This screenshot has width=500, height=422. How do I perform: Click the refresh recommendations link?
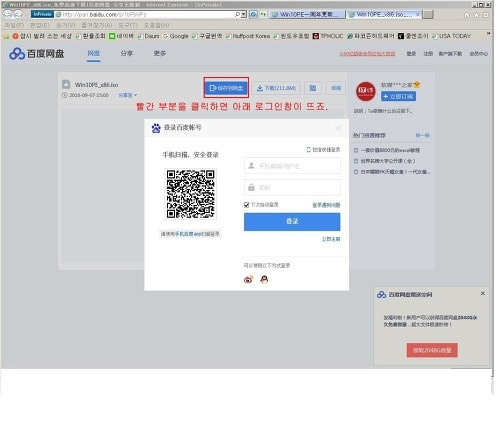pos(422,135)
